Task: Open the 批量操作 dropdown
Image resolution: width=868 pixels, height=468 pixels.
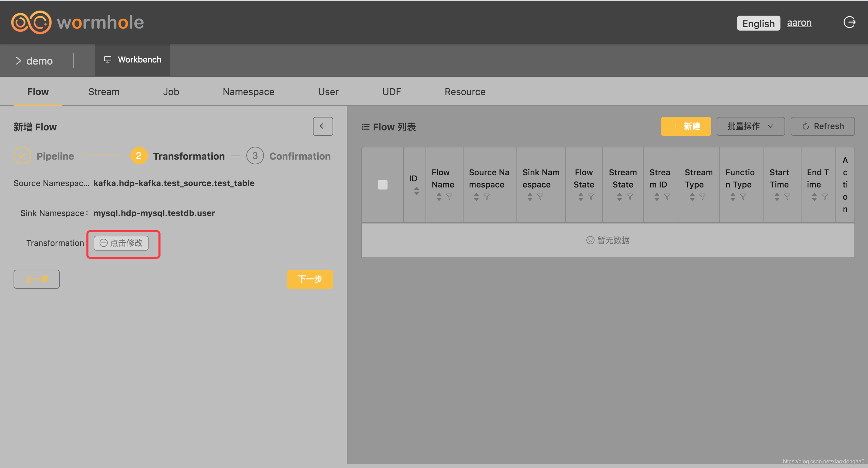Action: tap(750, 126)
